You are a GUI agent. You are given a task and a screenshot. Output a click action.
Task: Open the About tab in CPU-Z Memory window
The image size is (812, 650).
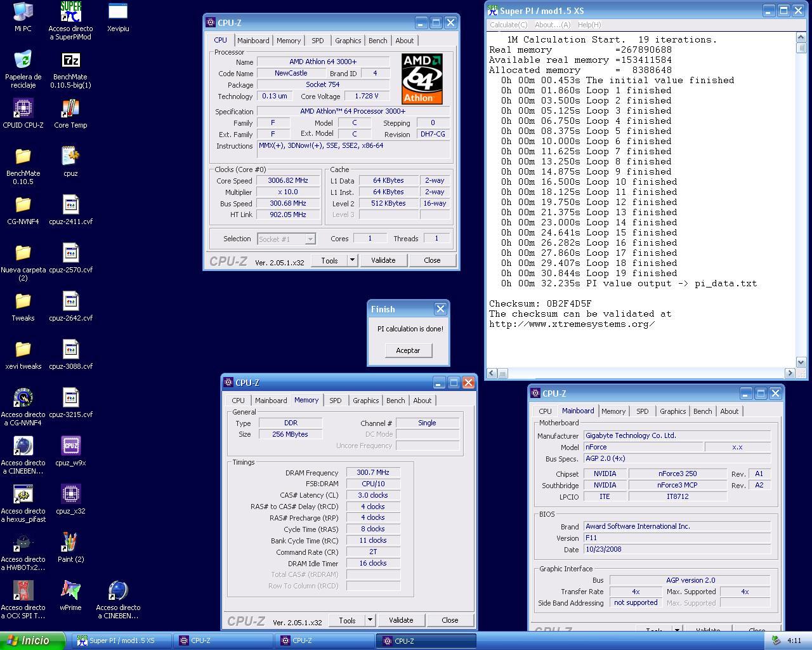[x=422, y=401]
